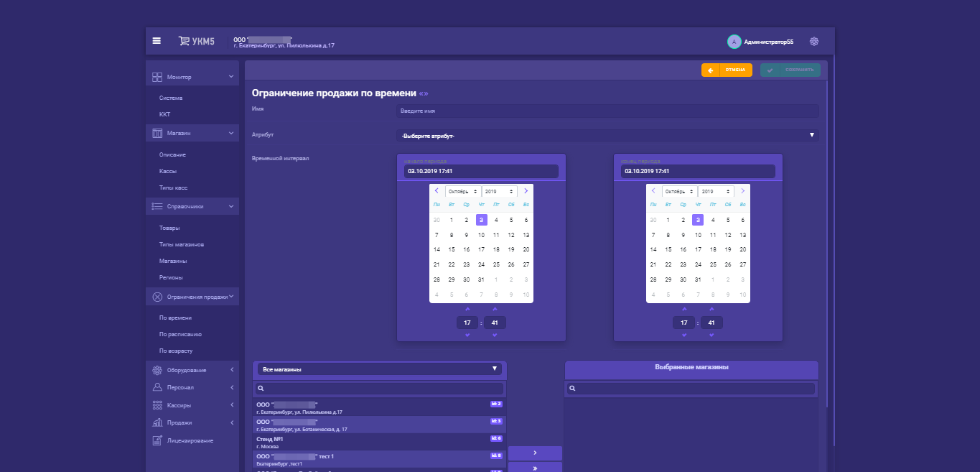Collapse the Магазин section chevron
The width and height of the screenshot is (980, 472).
point(231,133)
